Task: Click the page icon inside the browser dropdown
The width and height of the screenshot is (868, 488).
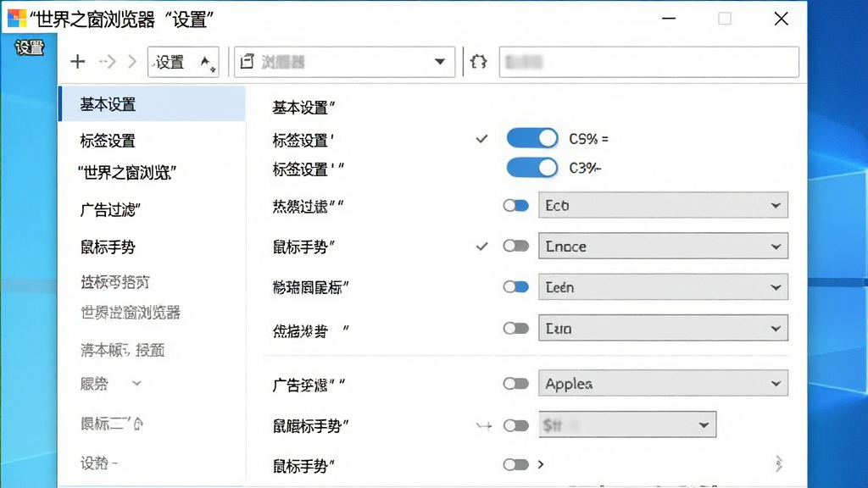Action: tap(248, 61)
